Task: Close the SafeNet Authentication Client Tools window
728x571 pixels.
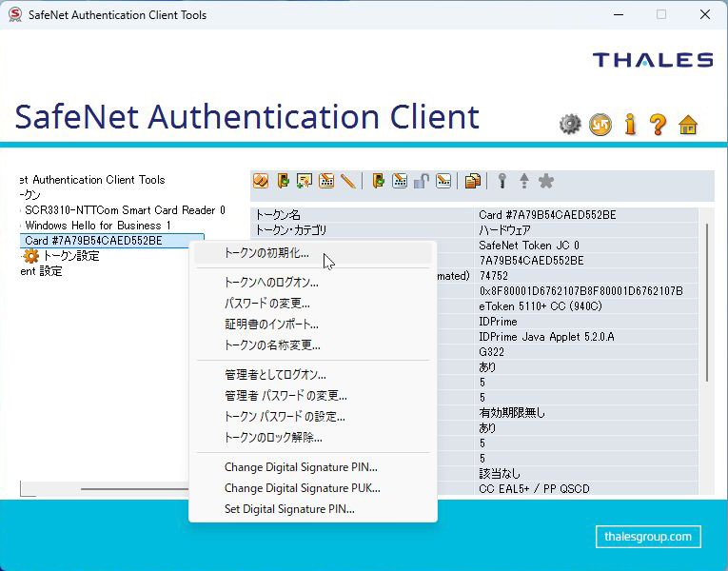Action: click(x=705, y=14)
